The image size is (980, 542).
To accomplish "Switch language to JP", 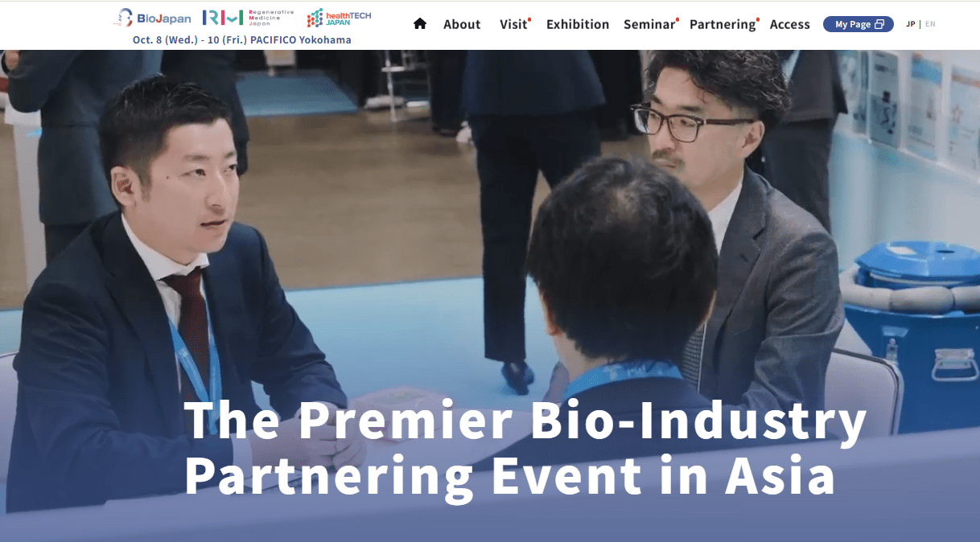I will [x=911, y=24].
